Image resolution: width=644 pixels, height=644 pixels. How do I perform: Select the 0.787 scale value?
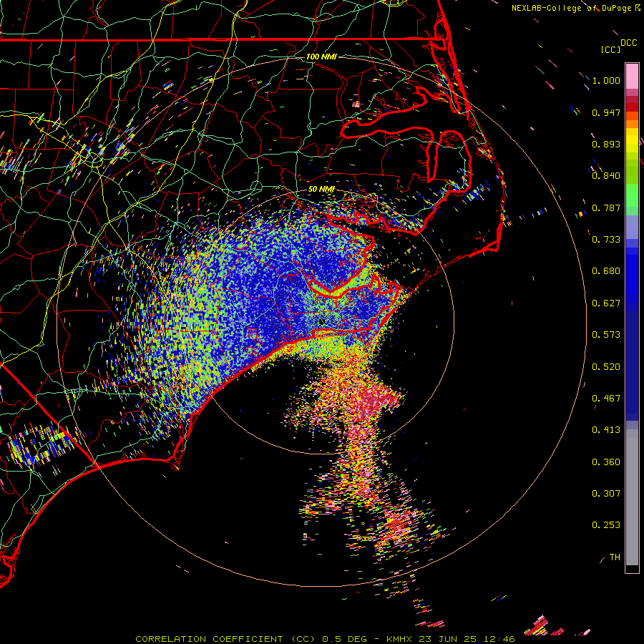pos(606,208)
